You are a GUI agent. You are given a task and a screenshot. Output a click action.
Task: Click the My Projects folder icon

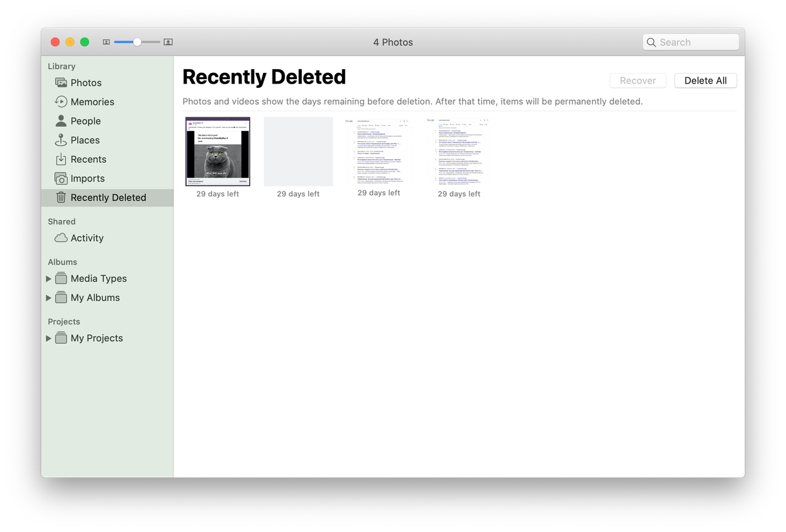click(61, 338)
